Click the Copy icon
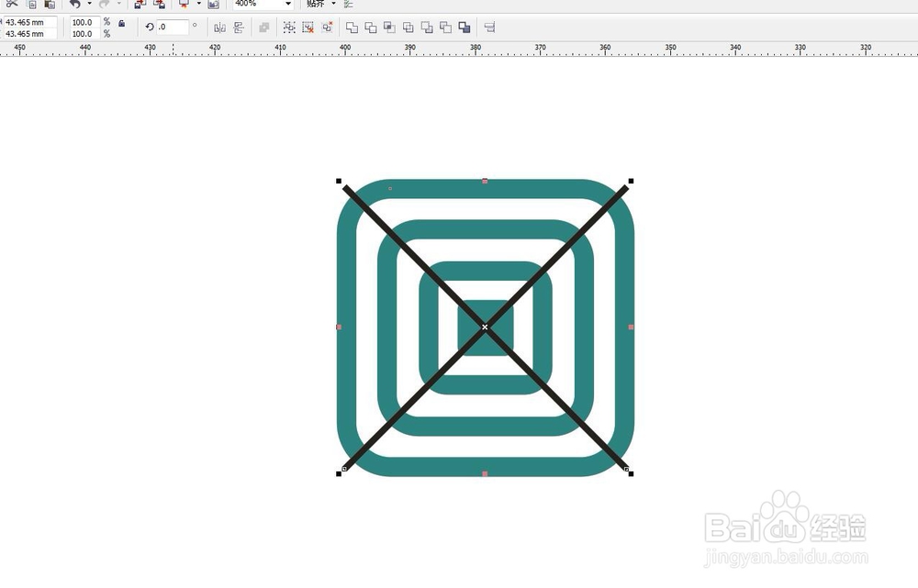 pos(31,4)
